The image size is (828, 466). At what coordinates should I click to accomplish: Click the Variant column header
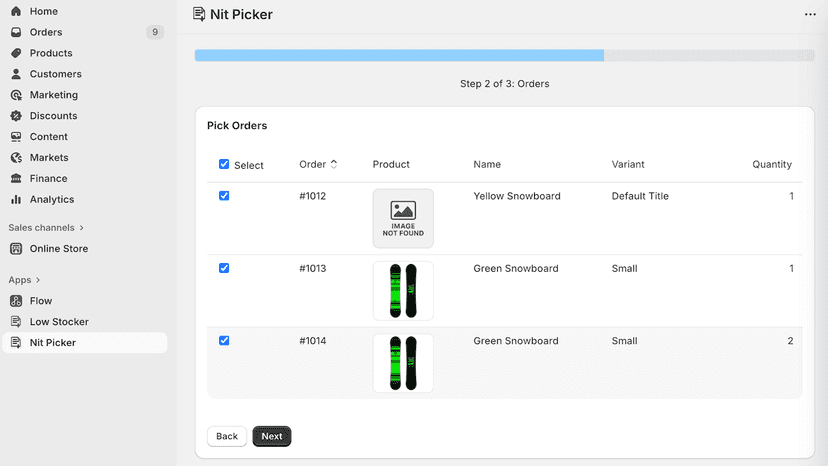(628, 164)
